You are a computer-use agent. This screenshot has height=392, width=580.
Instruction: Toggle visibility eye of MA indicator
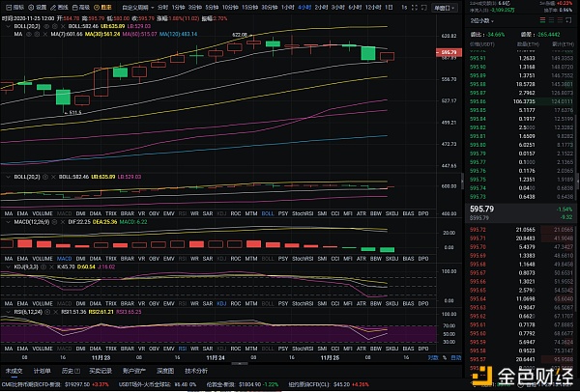coord(28,34)
